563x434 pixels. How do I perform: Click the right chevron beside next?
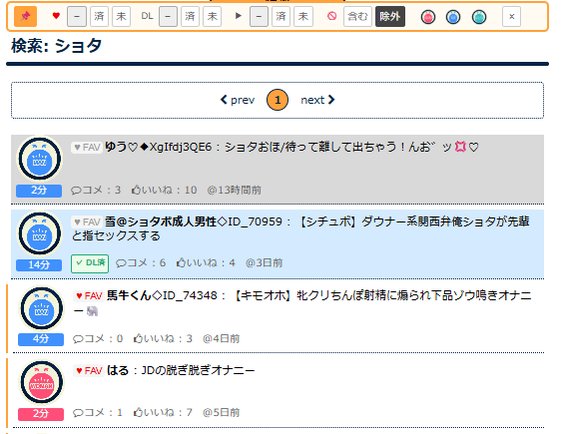tap(331, 100)
